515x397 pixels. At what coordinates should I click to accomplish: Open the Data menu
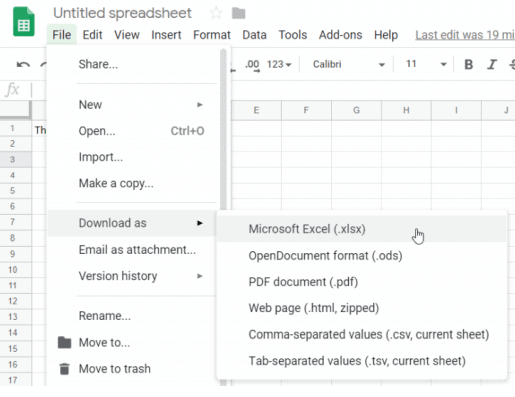pos(254,35)
